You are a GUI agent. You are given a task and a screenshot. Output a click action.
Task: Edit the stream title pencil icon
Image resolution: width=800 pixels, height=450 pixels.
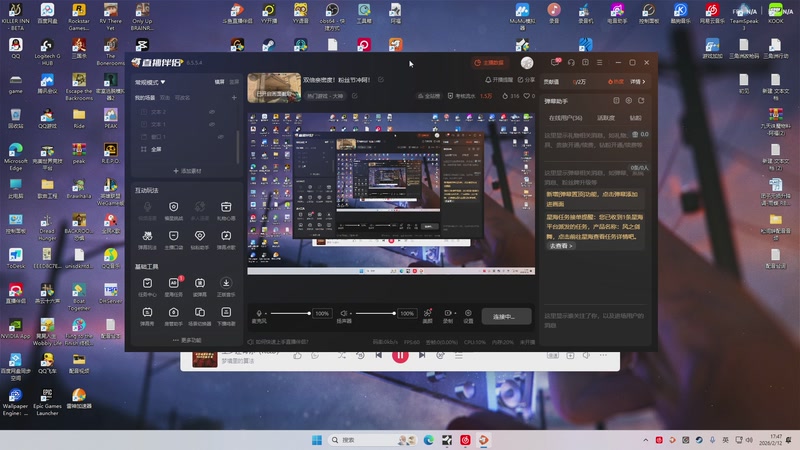381,80
